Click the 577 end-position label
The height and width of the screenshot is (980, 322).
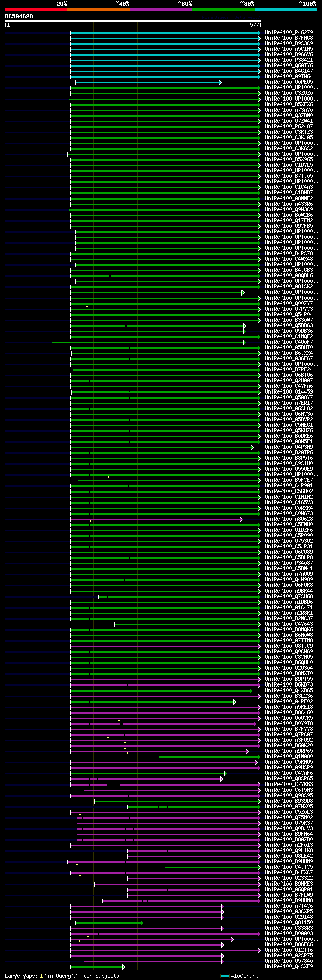(x=254, y=25)
